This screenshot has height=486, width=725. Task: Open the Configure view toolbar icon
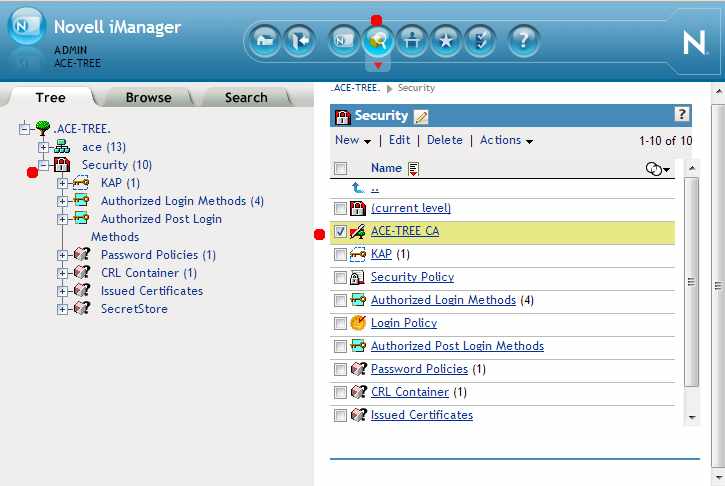pyautogui.click(x=412, y=41)
